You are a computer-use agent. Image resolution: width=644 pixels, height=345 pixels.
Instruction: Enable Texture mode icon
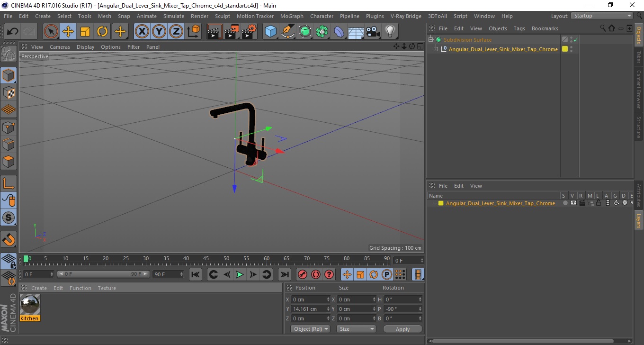pos(9,92)
